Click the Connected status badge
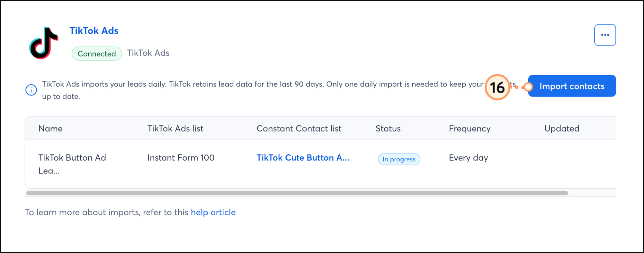 point(96,53)
